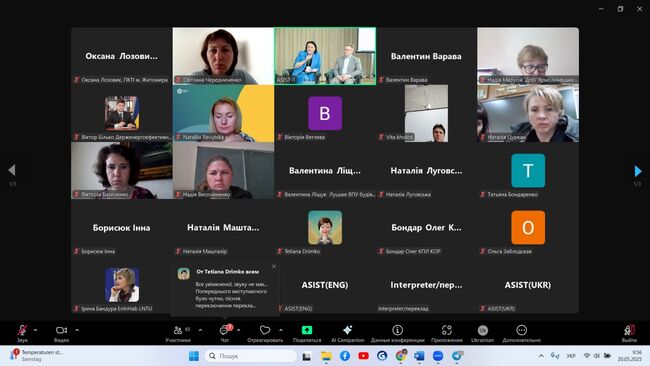650x366 pixels.
Task: Select Надія Височиненко video tile
Action: point(223,170)
